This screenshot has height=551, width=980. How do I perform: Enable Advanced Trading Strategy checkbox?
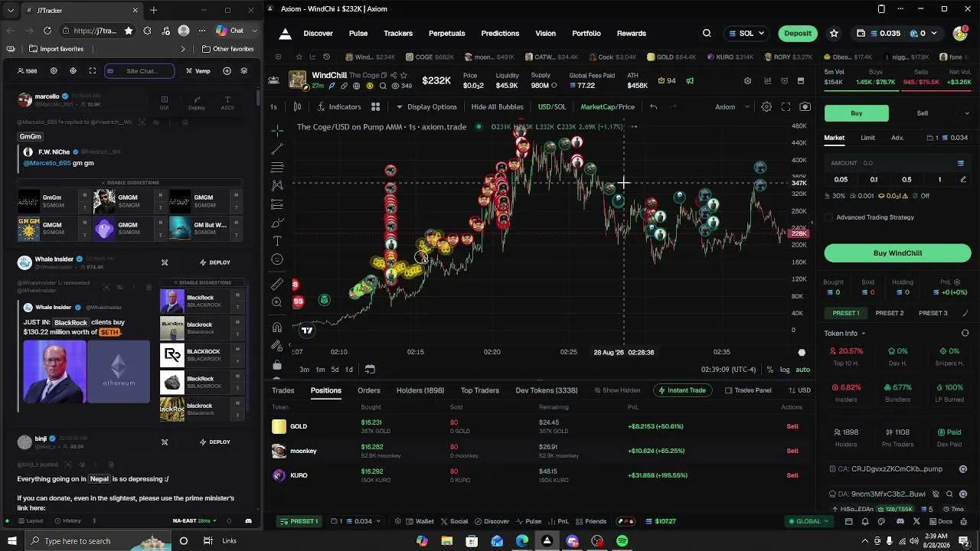click(828, 217)
